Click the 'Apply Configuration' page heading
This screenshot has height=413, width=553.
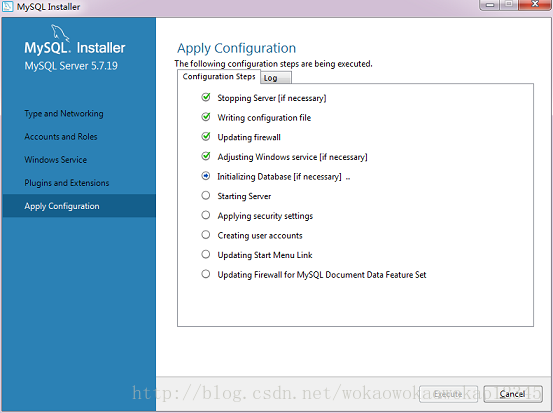click(237, 48)
